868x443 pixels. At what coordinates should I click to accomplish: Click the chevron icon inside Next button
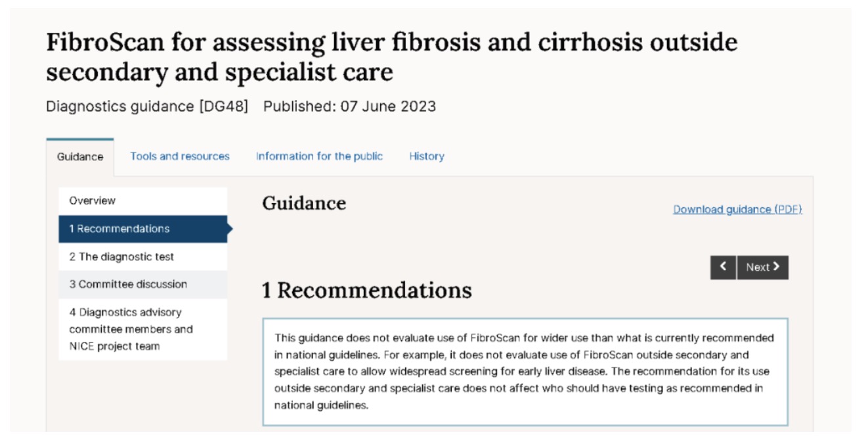[776, 267]
